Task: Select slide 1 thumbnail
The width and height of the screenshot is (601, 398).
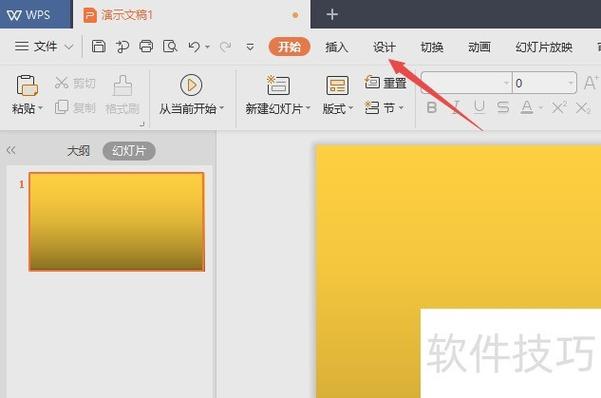Action: pos(117,222)
